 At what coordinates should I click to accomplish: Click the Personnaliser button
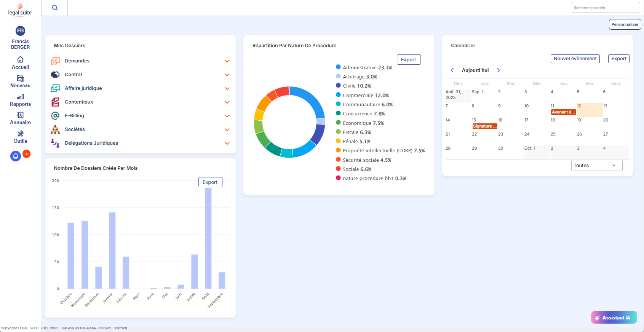(625, 24)
